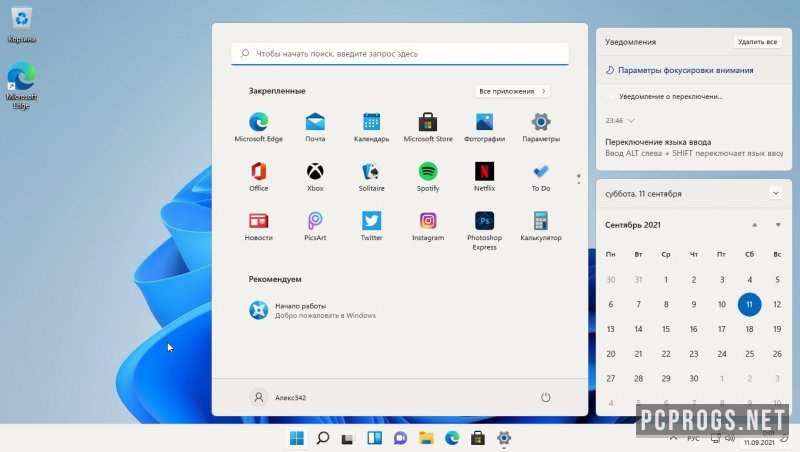This screenshot has height=452, width=800.
Task: Click the Start menu search field
Action: click(x=399, y=54)
